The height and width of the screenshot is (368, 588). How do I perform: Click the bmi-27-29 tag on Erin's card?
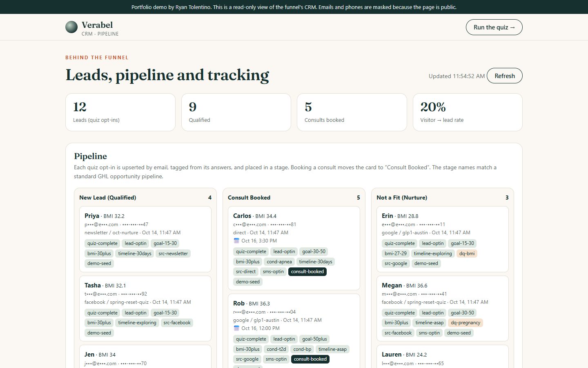click(x=396, y=254)
